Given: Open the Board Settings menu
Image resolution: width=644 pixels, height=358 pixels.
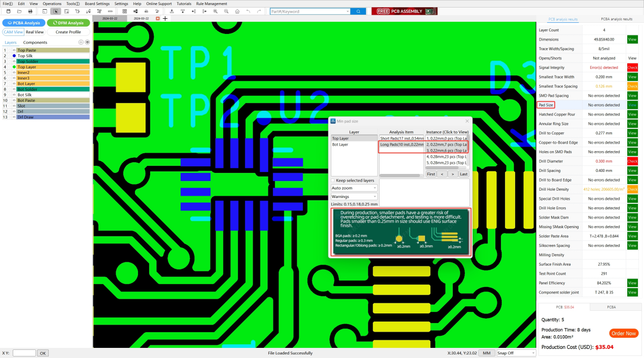Looking at the screenshot, I should pyautogui.click(x=97, y=4).
